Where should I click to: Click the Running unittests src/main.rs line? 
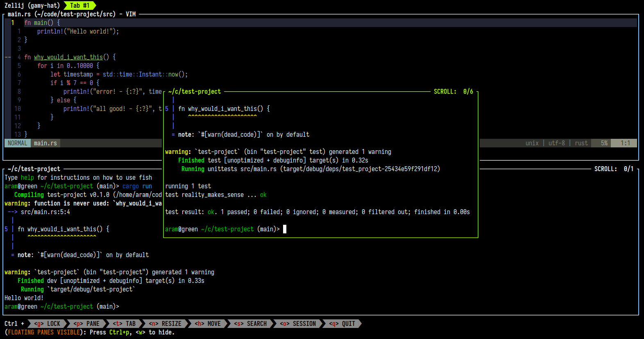pos(311,169)
